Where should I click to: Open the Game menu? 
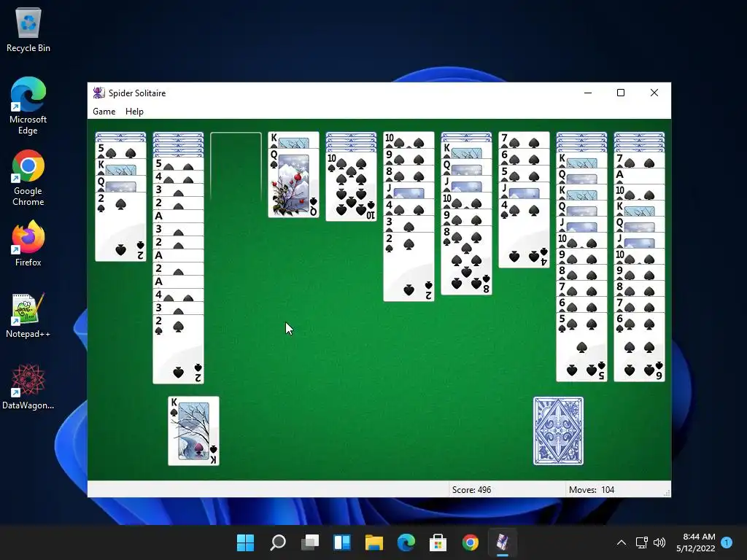tap(104, 112)
